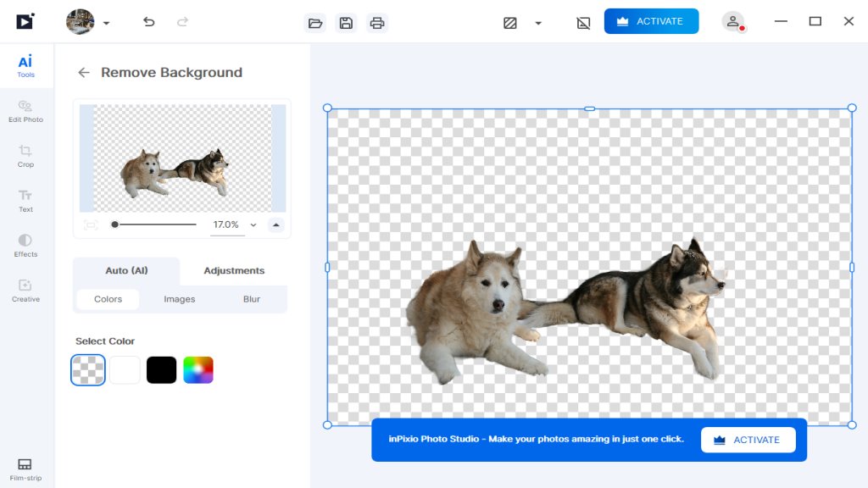Choose the Blur background option

pos(252,299)
